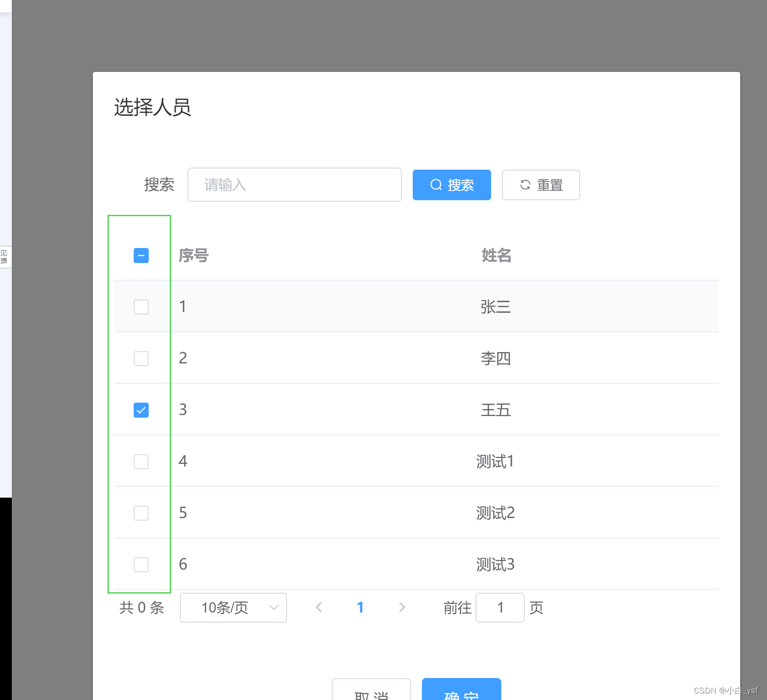Check the box for row 李四

[141, 359]
